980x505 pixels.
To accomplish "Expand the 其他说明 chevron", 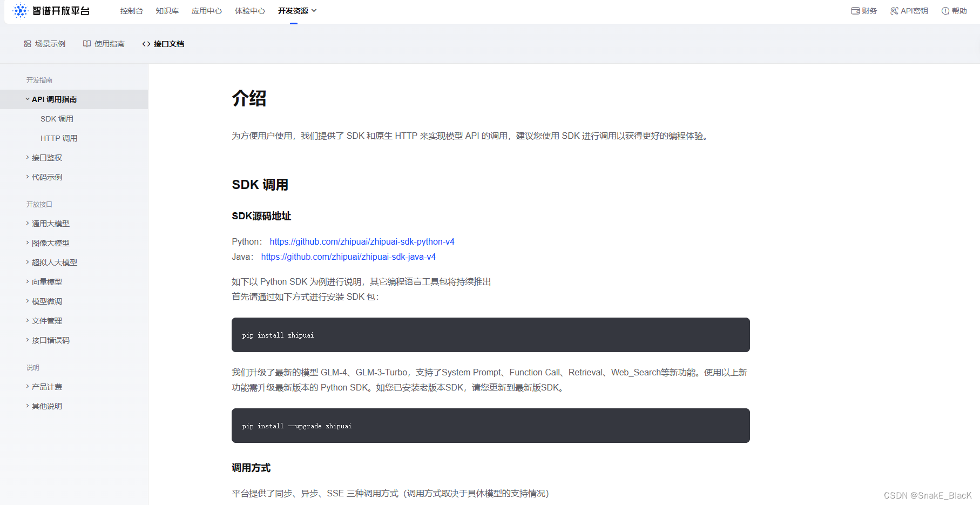I will pyautogui.click(x=28, y=406).
